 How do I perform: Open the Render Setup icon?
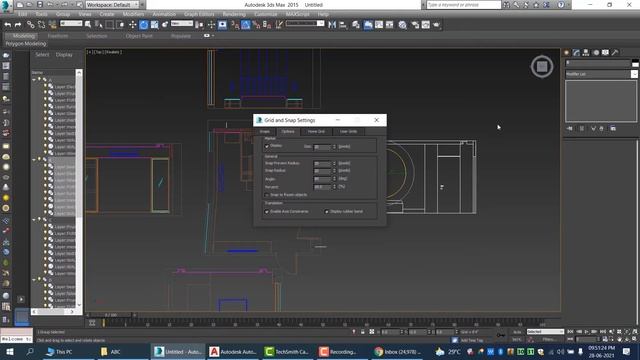[x=415, y=25]
